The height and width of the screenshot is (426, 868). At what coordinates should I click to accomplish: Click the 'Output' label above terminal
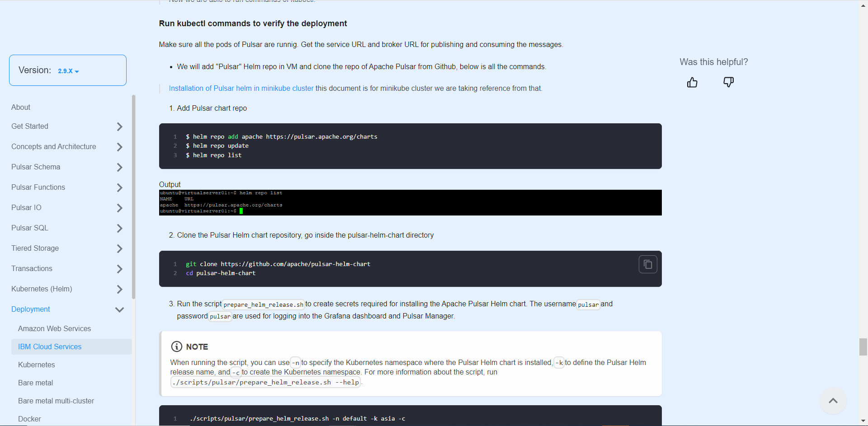point(170,184)
